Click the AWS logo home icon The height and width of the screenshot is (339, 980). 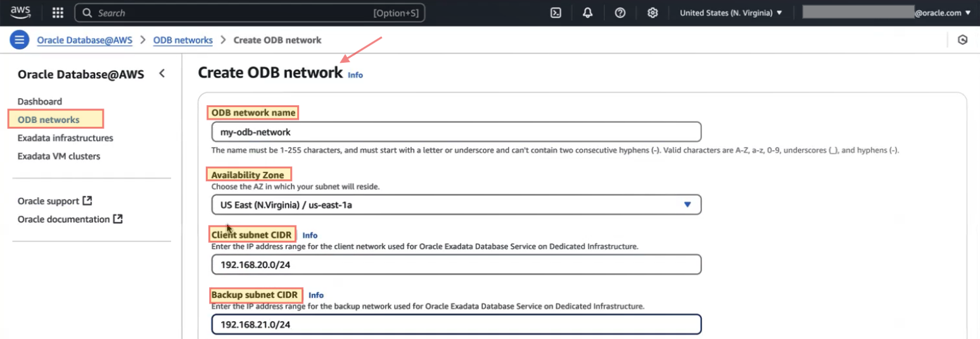pyautogui.click(x=20, y=13)
